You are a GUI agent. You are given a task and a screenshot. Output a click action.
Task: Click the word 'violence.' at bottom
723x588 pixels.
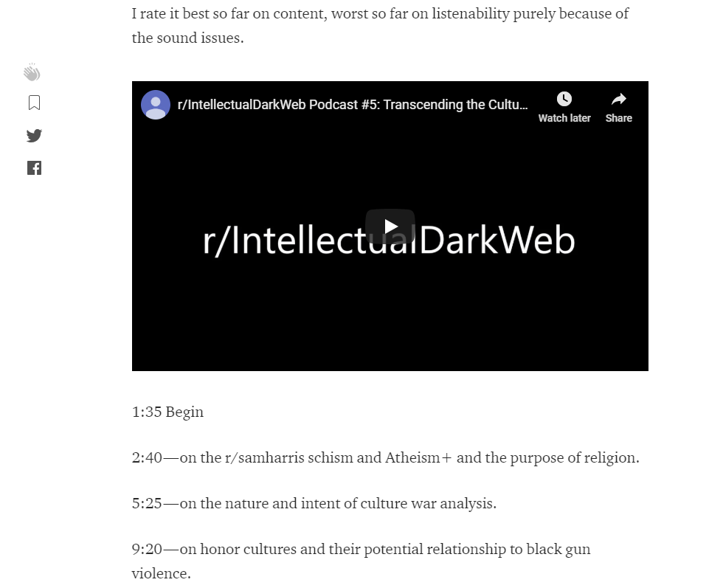161,573
